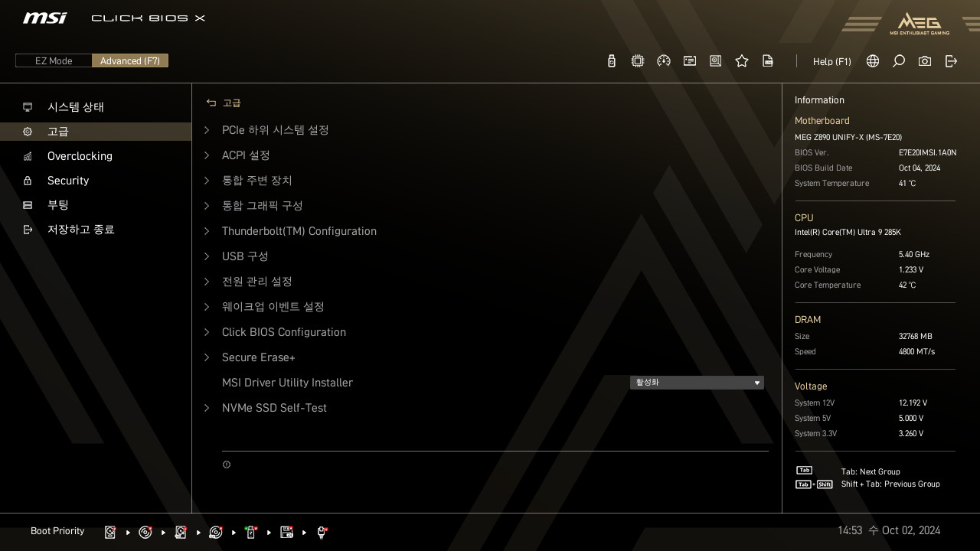Click the magnifier search icon
The image size is (980, 551).
898,61
